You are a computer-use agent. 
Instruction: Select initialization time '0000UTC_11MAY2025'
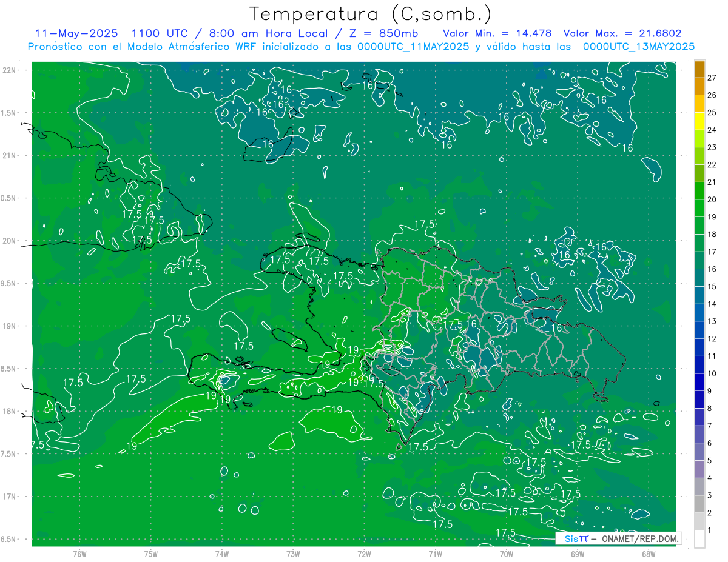click(412, 47)
